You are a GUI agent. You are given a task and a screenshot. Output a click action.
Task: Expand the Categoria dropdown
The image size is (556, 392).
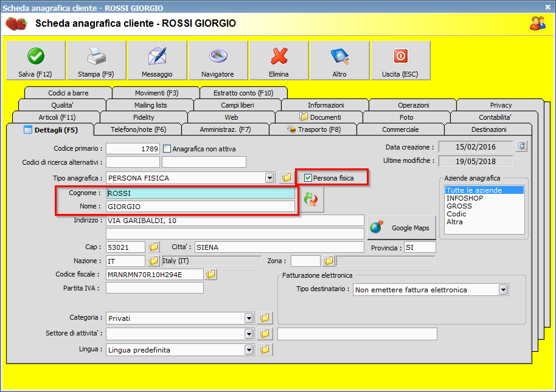point(249,318)
